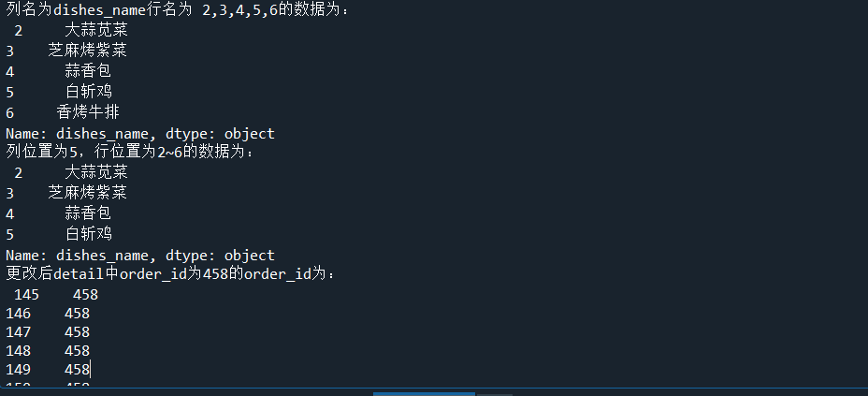Click the 458 value in row 145
Screen dimensions: 868x396
[85, 295]
